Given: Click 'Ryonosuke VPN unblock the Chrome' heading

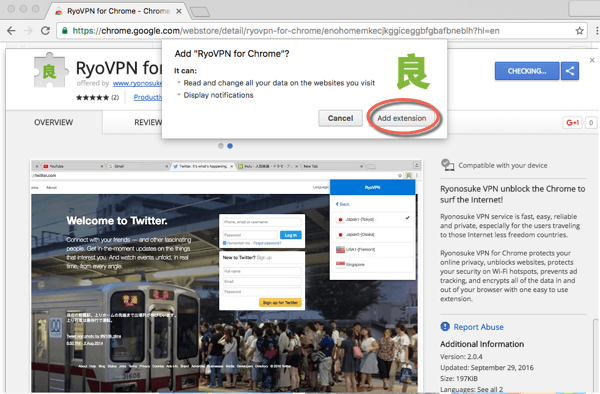Looking at the screenshot, I should click(512, 194).
